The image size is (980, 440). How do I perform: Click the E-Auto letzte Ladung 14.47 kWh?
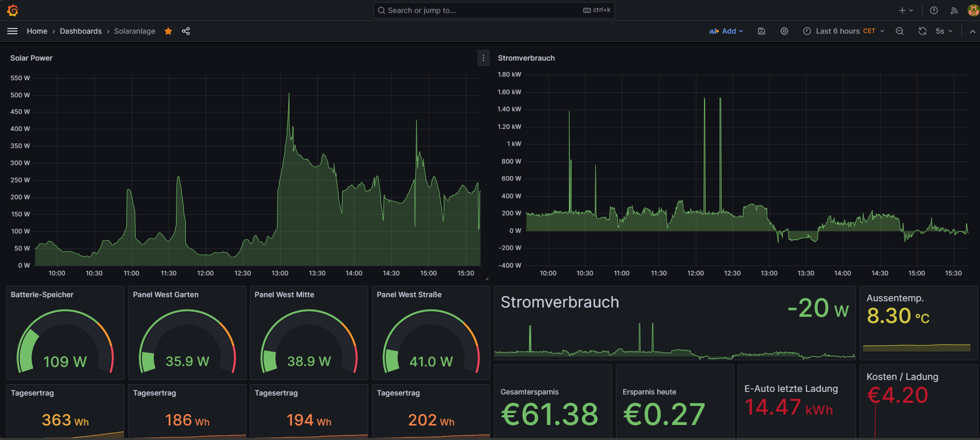[x=789, y=407]
